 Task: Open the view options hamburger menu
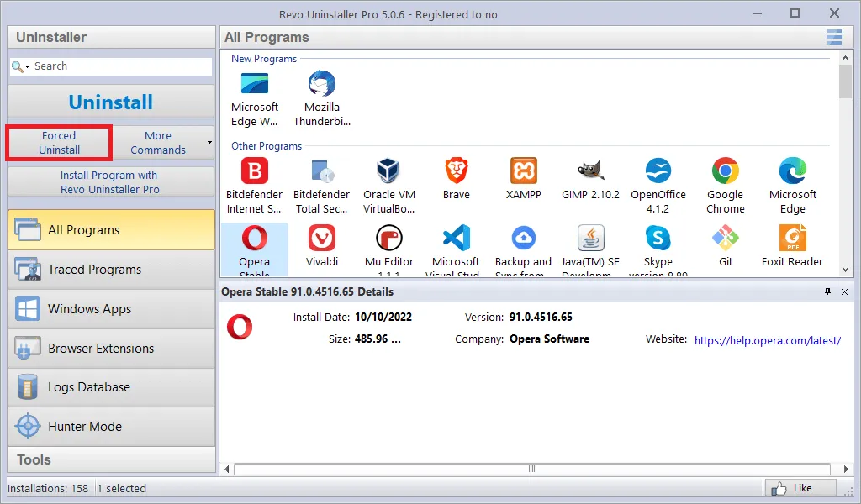tap(834, 37)
